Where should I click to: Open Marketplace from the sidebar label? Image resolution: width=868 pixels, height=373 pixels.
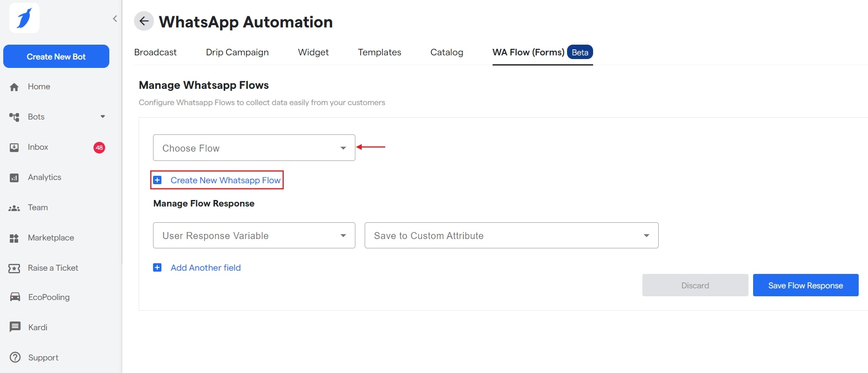pos(51,238)
